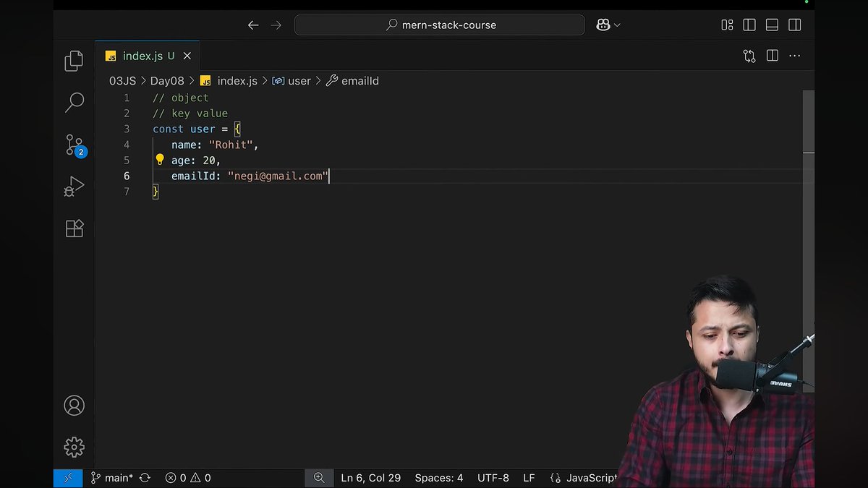Viewport: 868px width, 488px height.
Task: Close the index.js tab
Action: pos(187,56)
